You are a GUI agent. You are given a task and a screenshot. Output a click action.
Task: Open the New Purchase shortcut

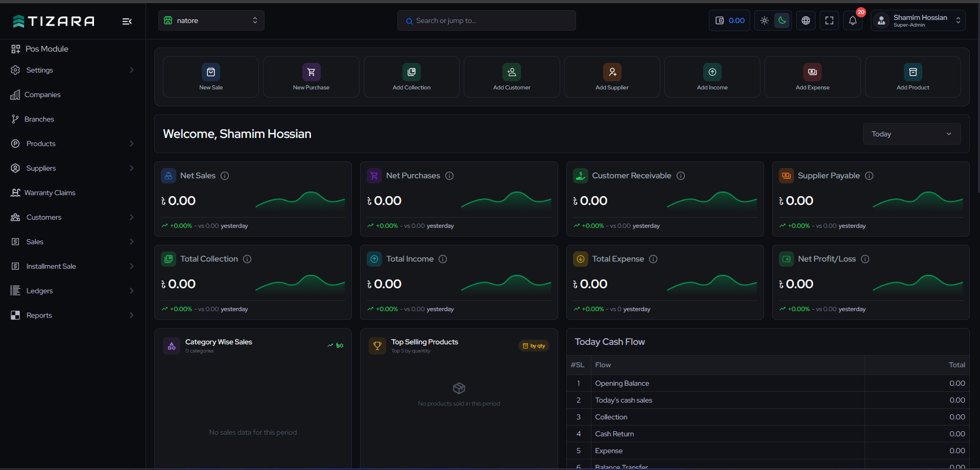(x=311, y=77)
